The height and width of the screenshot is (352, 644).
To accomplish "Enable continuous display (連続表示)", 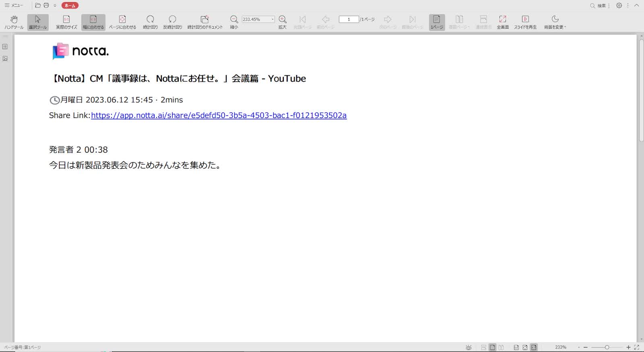I will coord(483,23).
